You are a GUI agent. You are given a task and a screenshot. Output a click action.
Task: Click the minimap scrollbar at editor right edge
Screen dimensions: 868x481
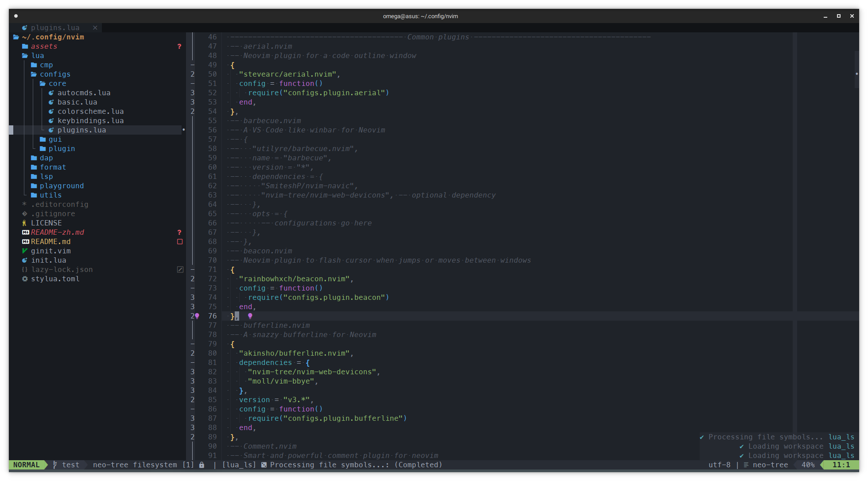856,70
